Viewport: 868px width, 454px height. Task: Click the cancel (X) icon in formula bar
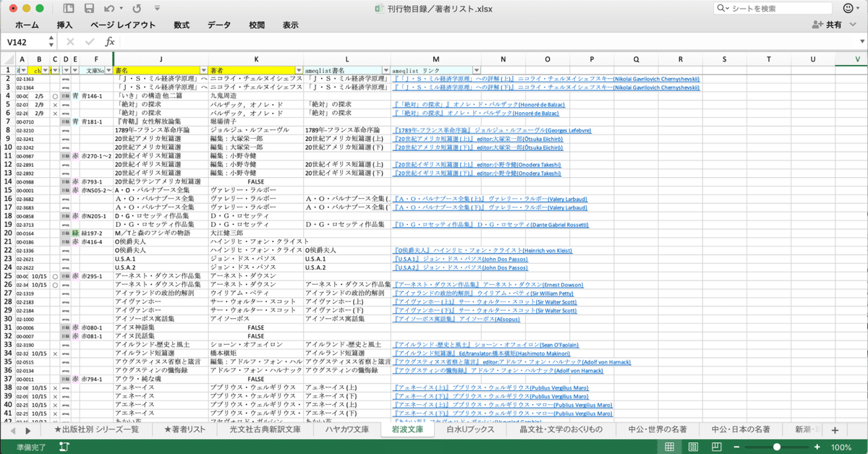[70, 42]
